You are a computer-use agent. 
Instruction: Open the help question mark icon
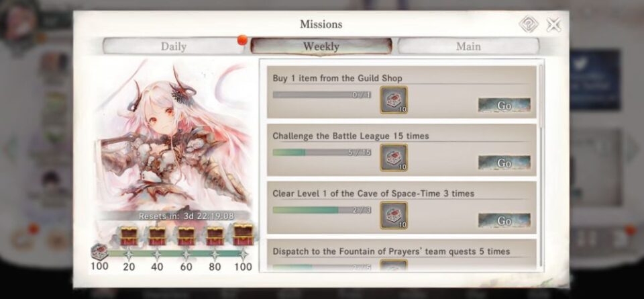pyautogui.click(x=528, y=24)
